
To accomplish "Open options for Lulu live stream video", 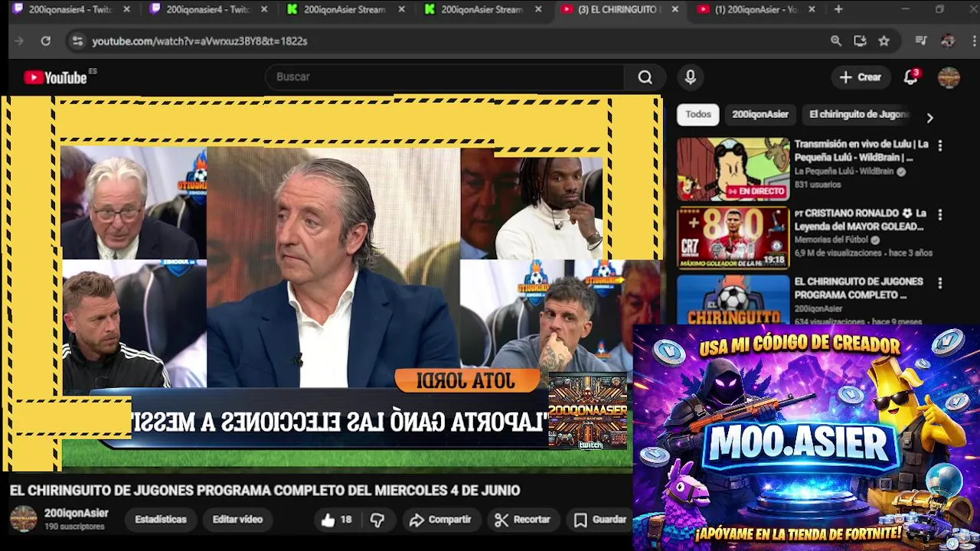I will click(x=940, y=145).
